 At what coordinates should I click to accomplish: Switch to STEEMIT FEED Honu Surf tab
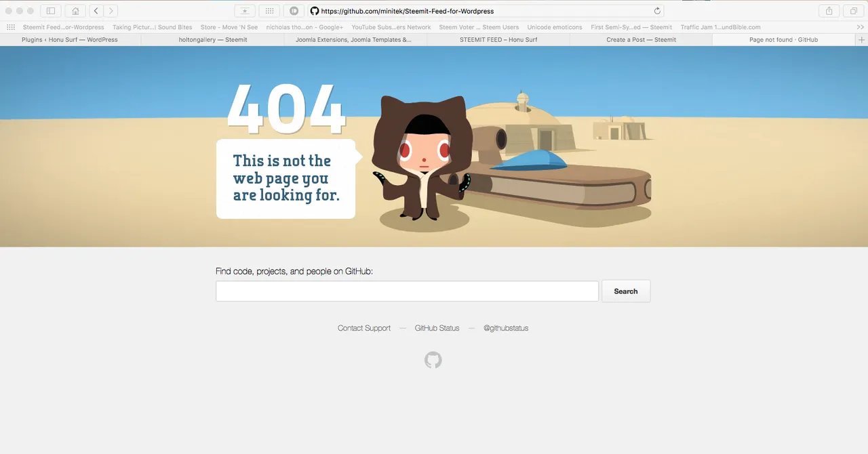tap(498, 40)
